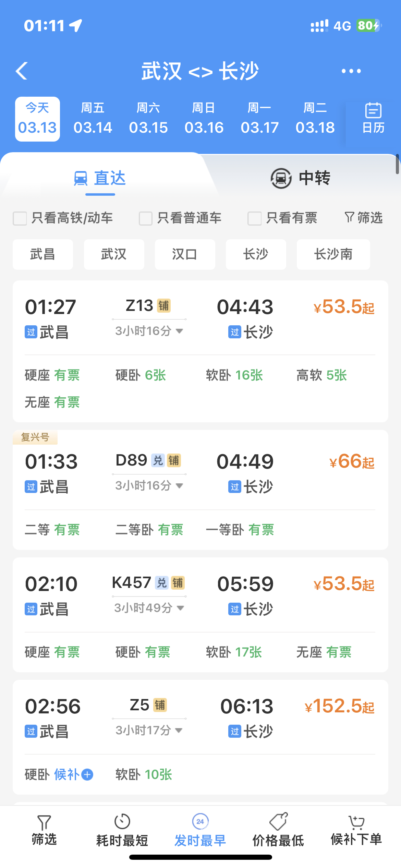The width and height of the screenshot is (401, 868).
Task: Select date 周六 03.15
Action: [148, 119]
